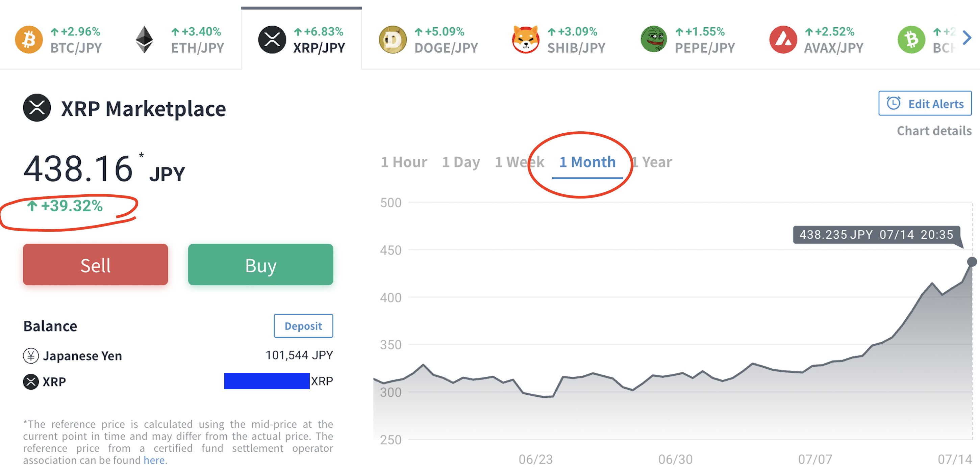The height and width of the screenshot is (476, 980).
Task: Click the Bitcoin Cash green icon
Action: (x=911, y=39)
